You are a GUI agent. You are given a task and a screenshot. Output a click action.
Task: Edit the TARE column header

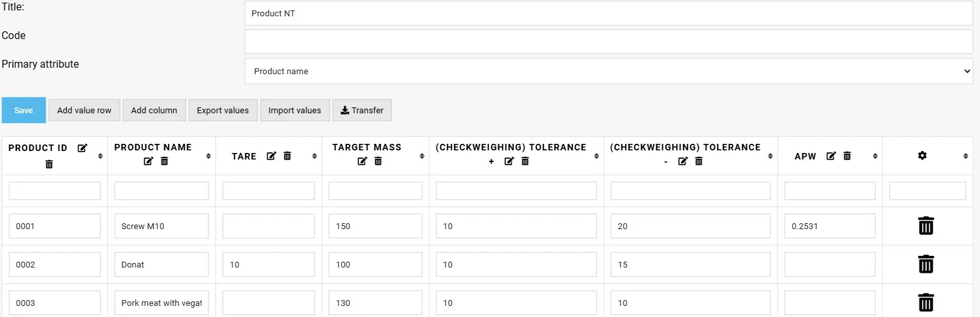(272, 156)
